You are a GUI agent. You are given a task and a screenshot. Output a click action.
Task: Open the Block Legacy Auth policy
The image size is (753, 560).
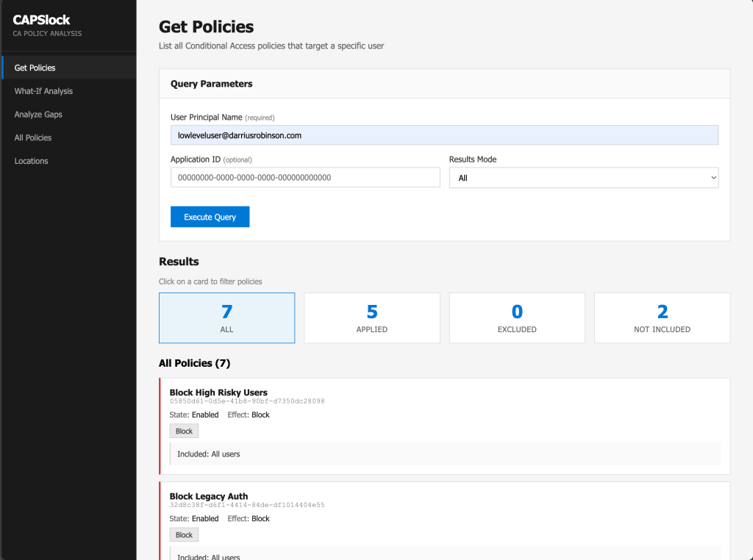point(209,496)
